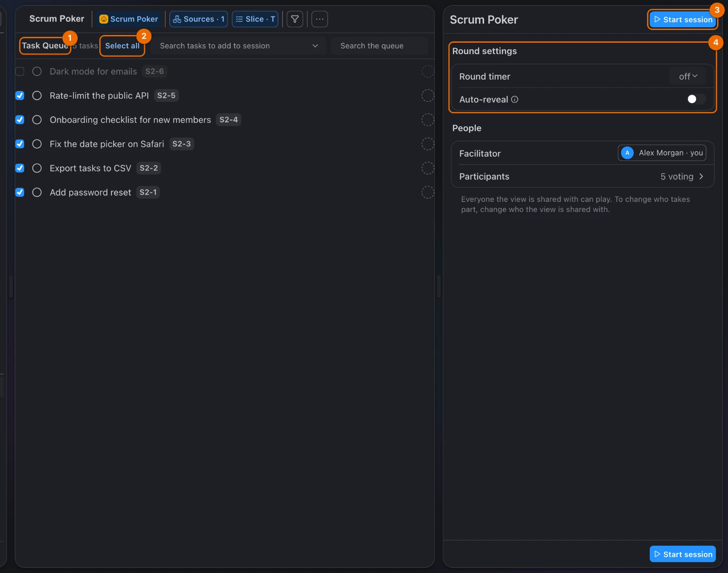Click the Select all link

coord(122,46)
